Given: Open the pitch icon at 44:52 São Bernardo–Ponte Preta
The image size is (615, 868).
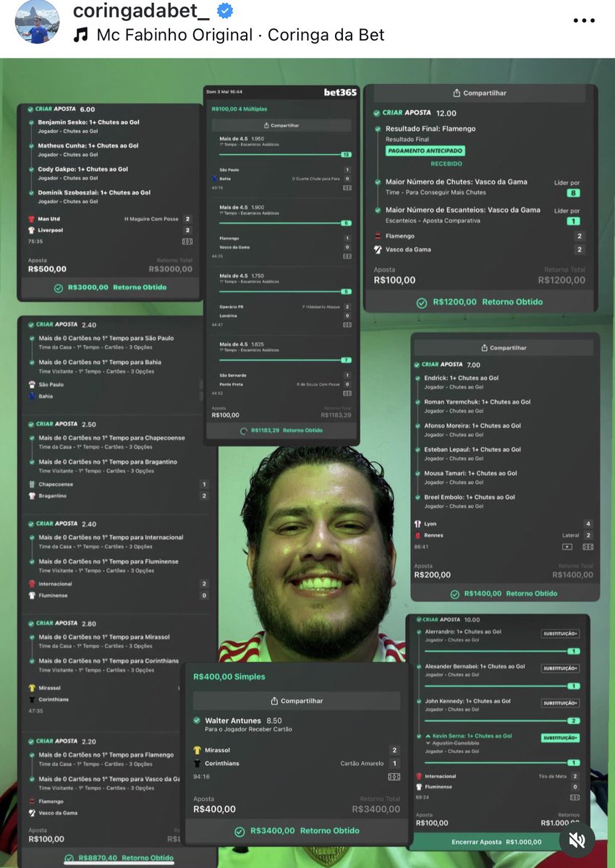Looking at the screenshot, I should click(x=347, y=393).
